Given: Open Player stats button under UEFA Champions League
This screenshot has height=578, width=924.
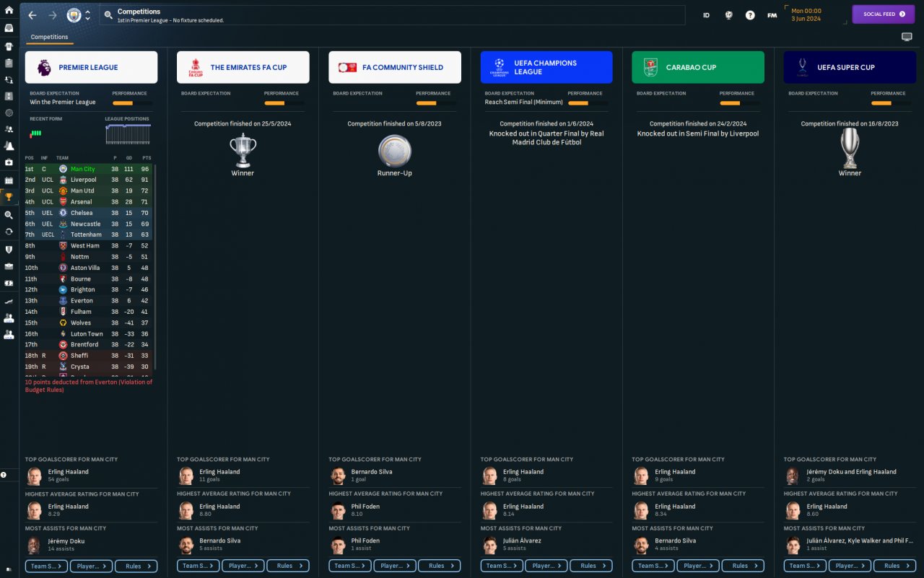Looking at the screenshot, I should (x=546, y=566).
